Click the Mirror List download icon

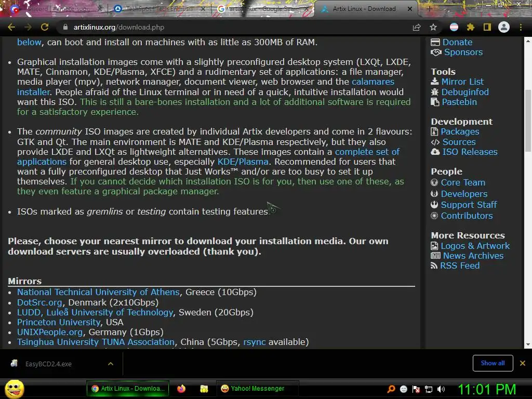[x=435, y=82]
